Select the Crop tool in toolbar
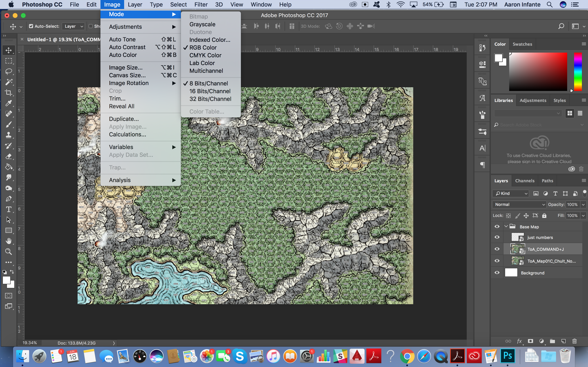 pyautogui.click(x=9, y=93)
